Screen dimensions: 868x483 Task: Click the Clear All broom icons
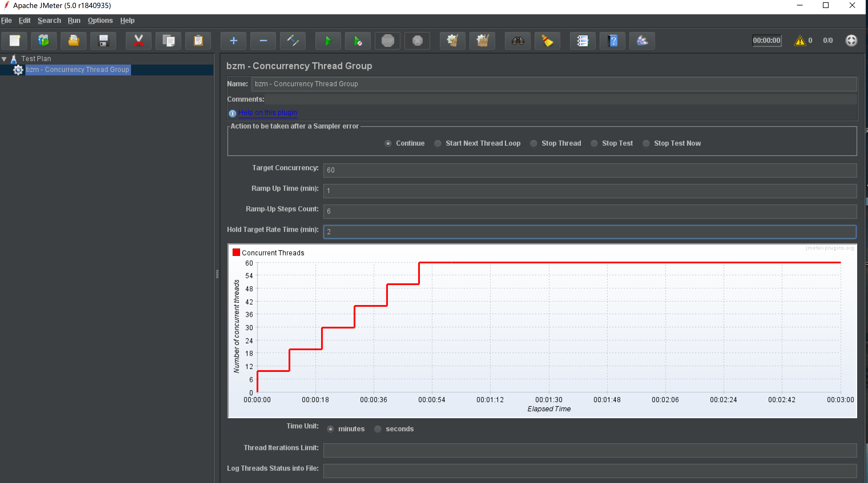[x=482, y=41]
